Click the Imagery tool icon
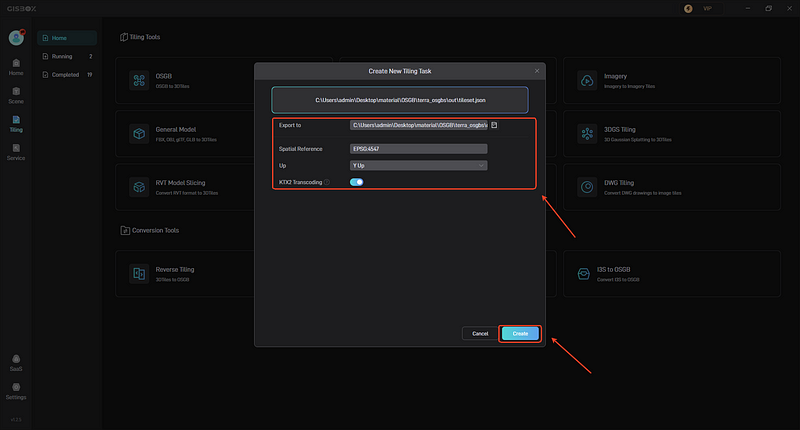This screenshot has height=430, width=800. click(587, 80)
